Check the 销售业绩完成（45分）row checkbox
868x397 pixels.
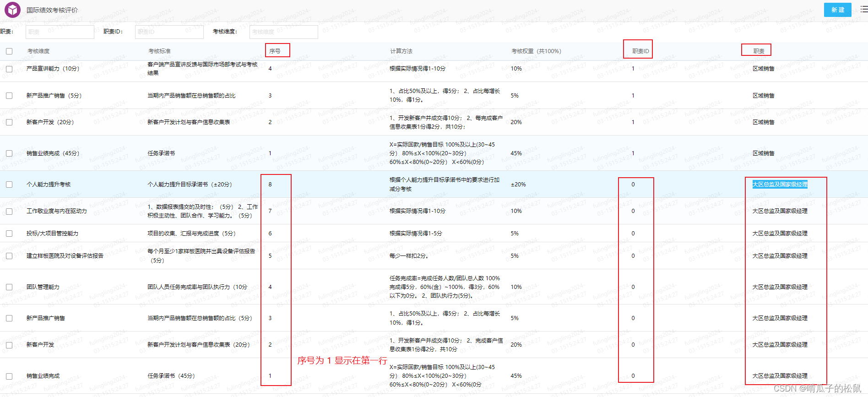(9, 153)
